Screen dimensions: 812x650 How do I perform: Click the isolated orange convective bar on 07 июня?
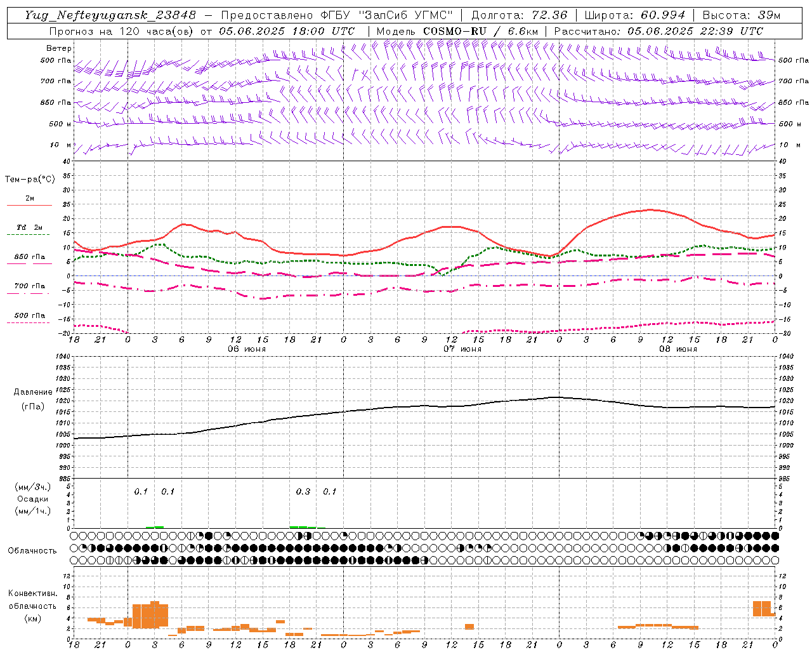click(469, 627)
